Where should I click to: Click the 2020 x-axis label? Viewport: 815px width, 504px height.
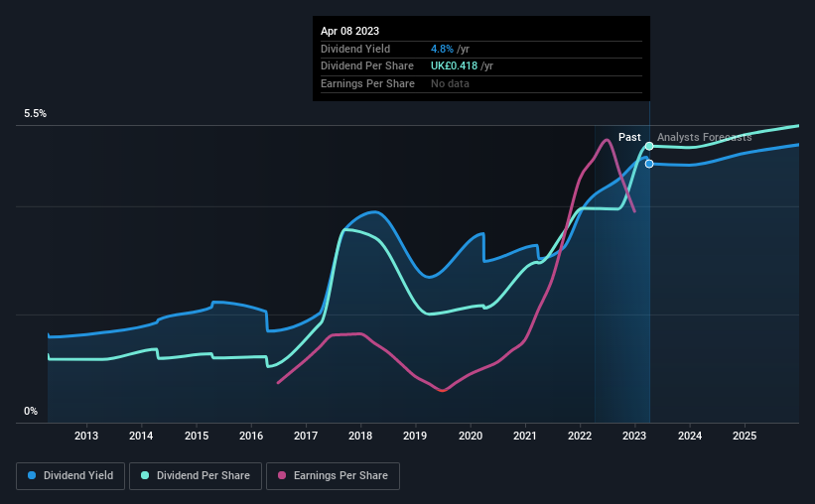[x=471, y=436]
